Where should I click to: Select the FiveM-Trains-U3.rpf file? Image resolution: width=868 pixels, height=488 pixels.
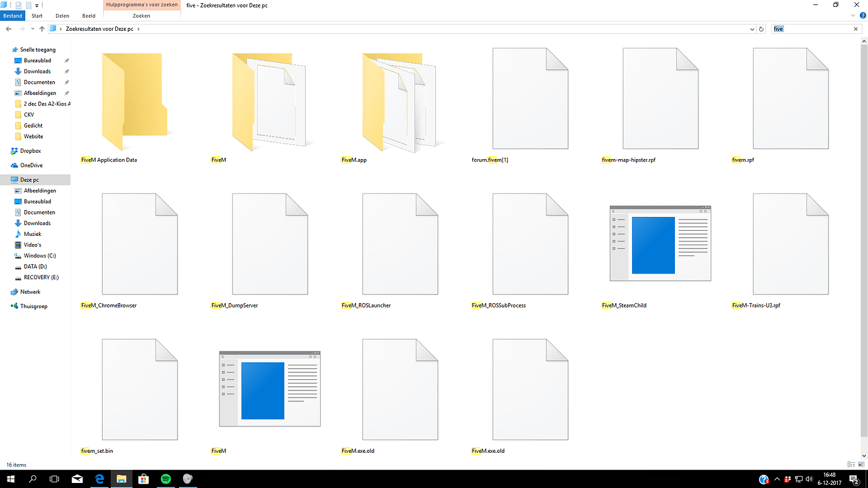click(x=790, y=243)
